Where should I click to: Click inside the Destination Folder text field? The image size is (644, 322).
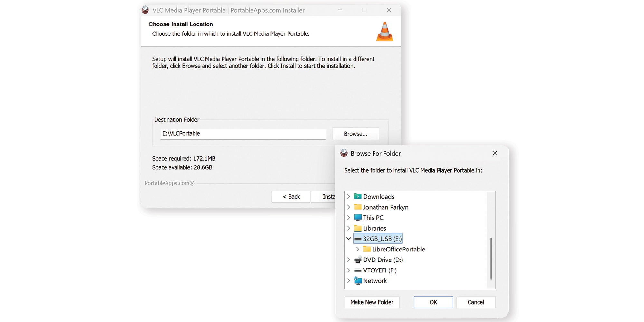tap(242, 134)
